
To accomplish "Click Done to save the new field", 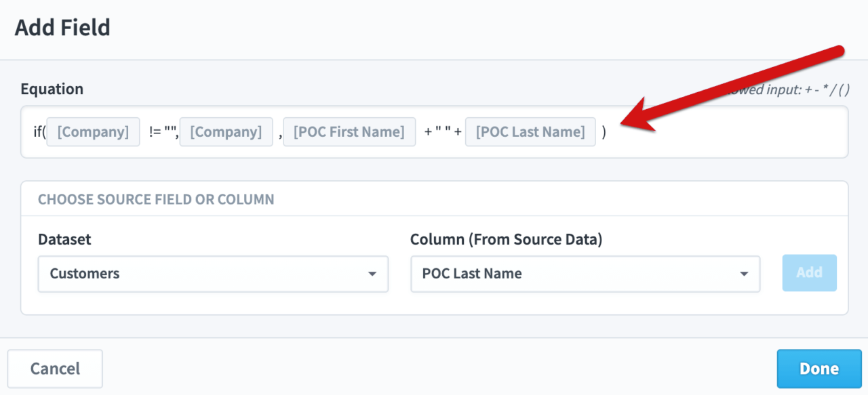I will tap(818, 369).
